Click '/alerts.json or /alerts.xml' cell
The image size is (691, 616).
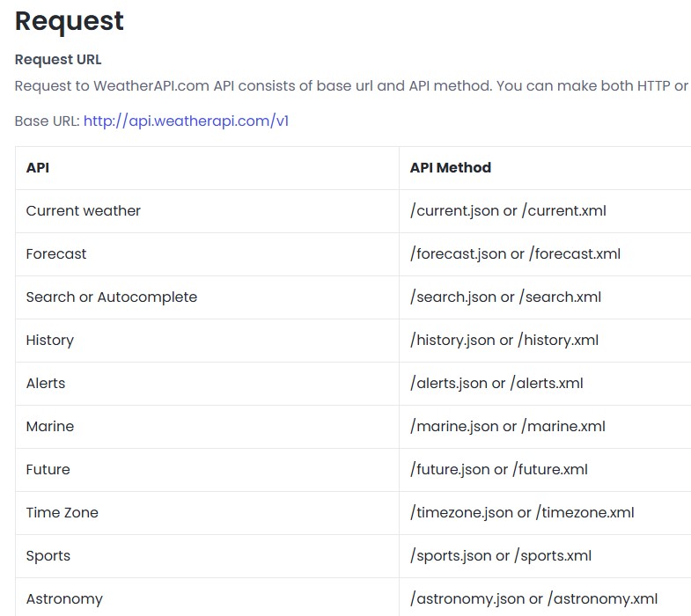pos(545,384)
